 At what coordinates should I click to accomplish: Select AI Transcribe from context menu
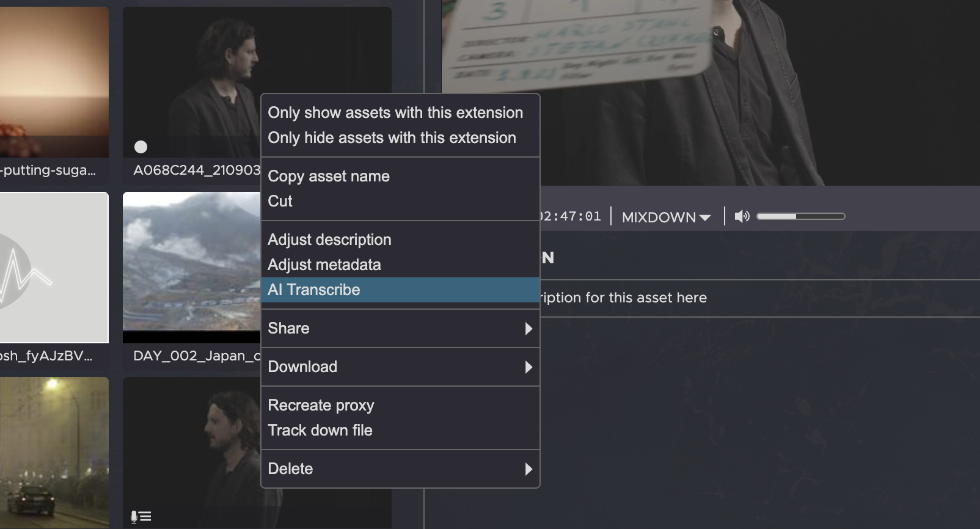click(314, 290)
